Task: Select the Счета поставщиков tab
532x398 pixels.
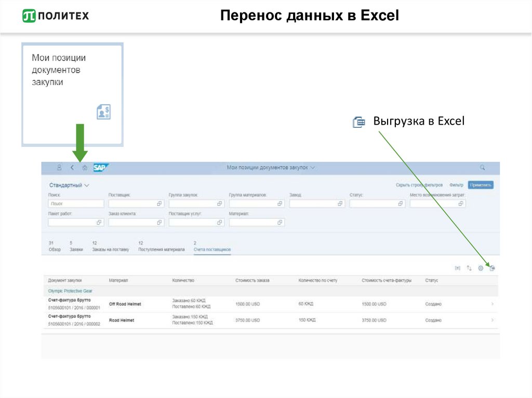Action: tap(212, 246)
